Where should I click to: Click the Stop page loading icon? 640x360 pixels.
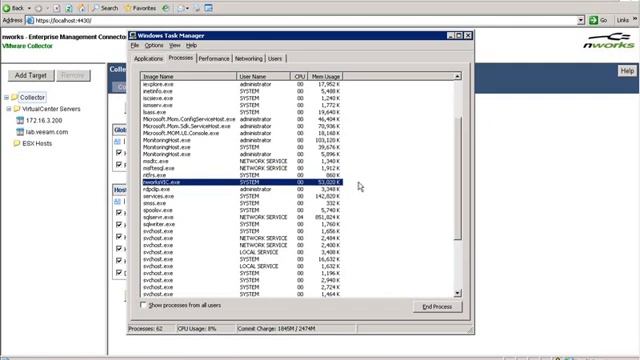click(57, 8)
